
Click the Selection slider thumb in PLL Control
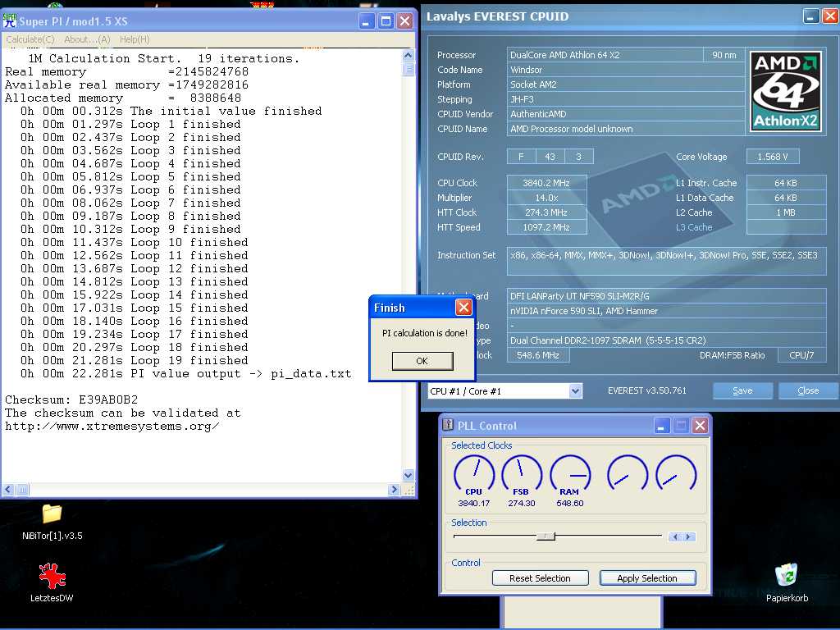click(x=546, y=536)
